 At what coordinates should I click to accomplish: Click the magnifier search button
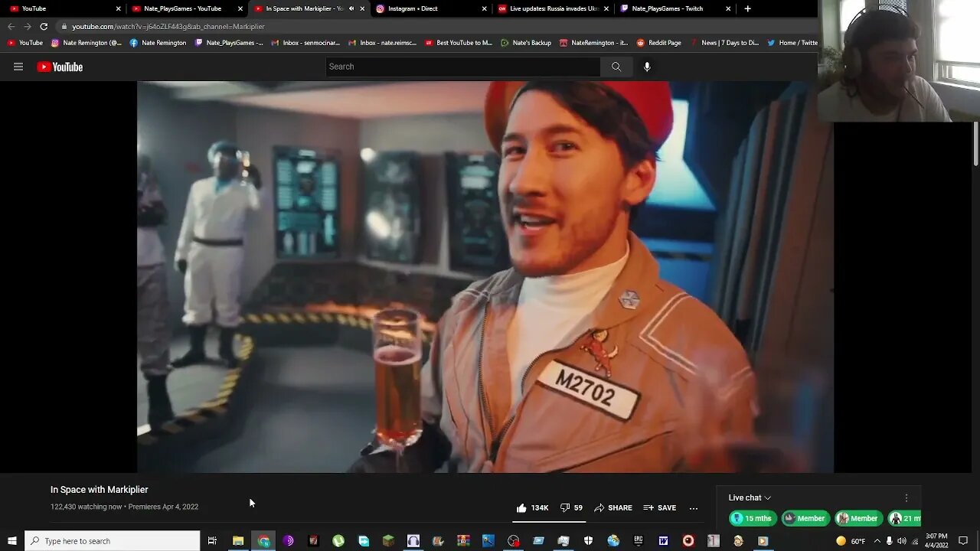pos(616,67)
